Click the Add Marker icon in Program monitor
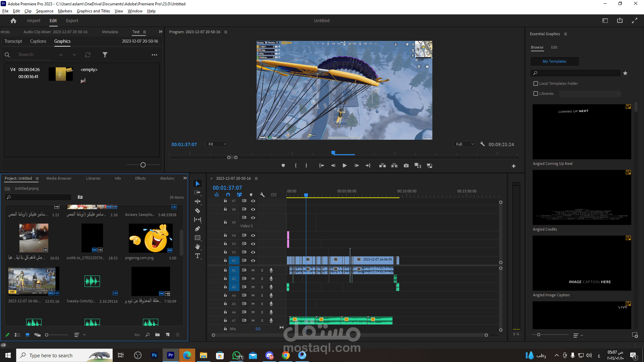644x362 pixels. [x=283, y=166]
